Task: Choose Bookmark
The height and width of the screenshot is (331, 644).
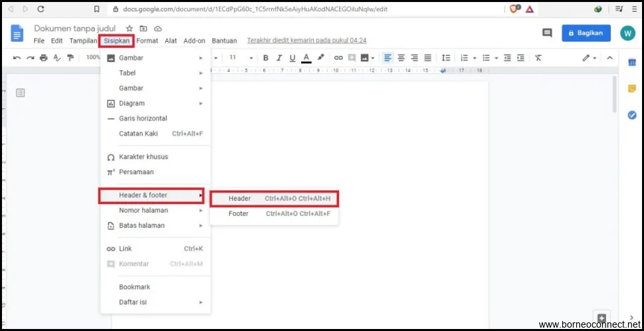Action: click(x=156, y=287)
